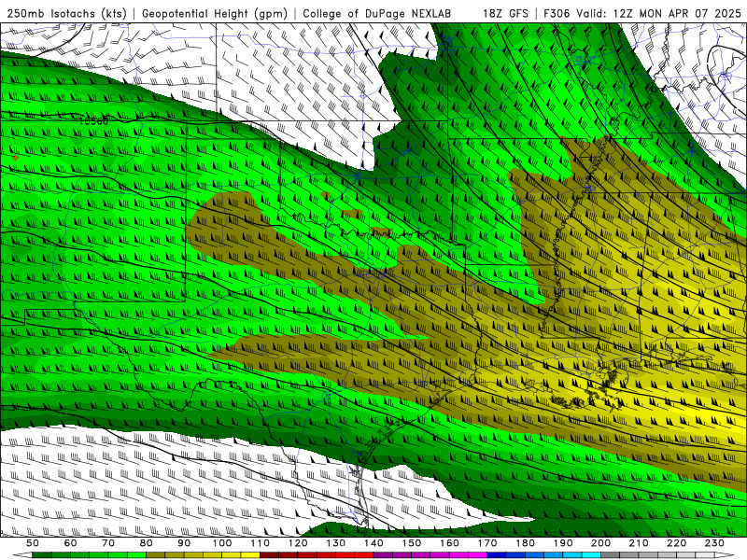Click the 210 knot colorbar label
Viewport: 747px width, 560px height.
click(639, 543)
